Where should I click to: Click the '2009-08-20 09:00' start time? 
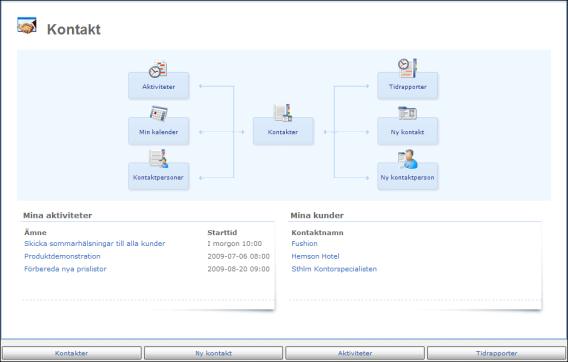(238, 269)
